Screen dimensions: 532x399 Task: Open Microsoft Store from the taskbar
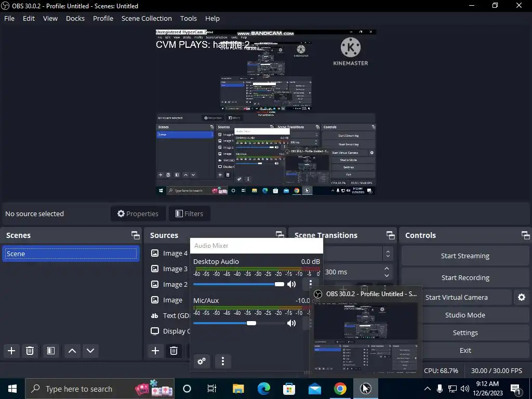tap(289, 389)
